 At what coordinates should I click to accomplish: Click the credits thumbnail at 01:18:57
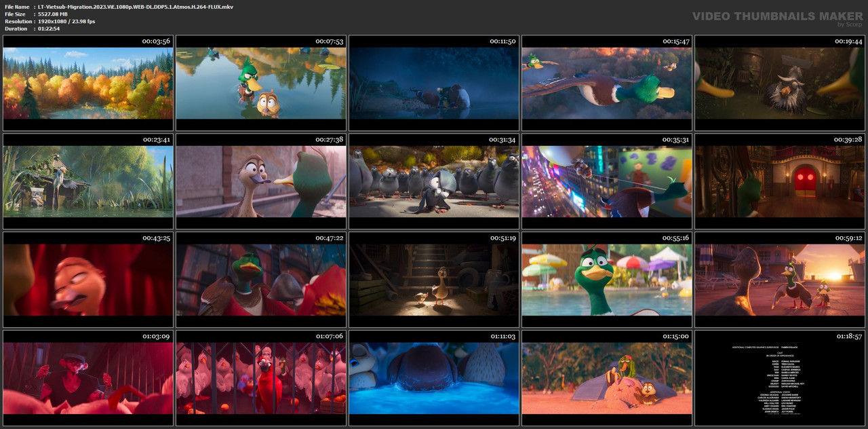click(x=780, y=378)
